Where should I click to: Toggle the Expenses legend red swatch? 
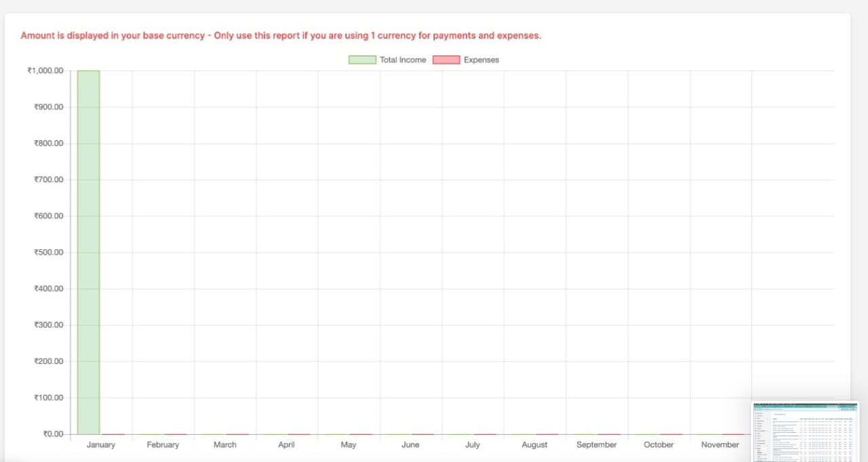click(x=446, y=60)
